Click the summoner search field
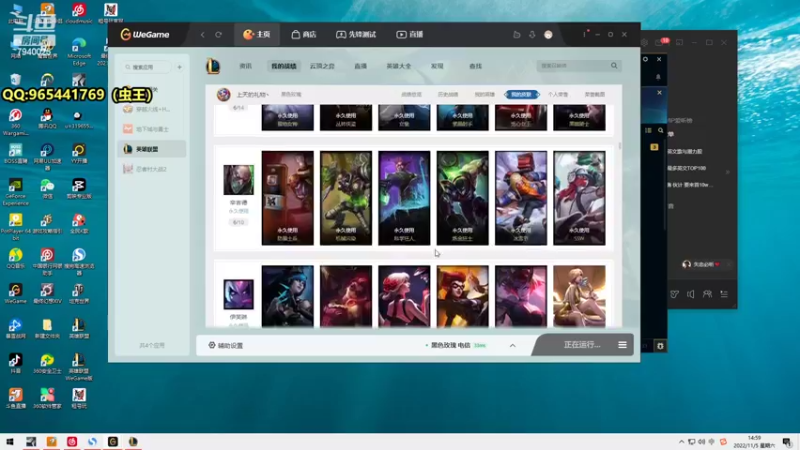Image resolution: width=800 pixels, height=450 pixels. (573, 66)
